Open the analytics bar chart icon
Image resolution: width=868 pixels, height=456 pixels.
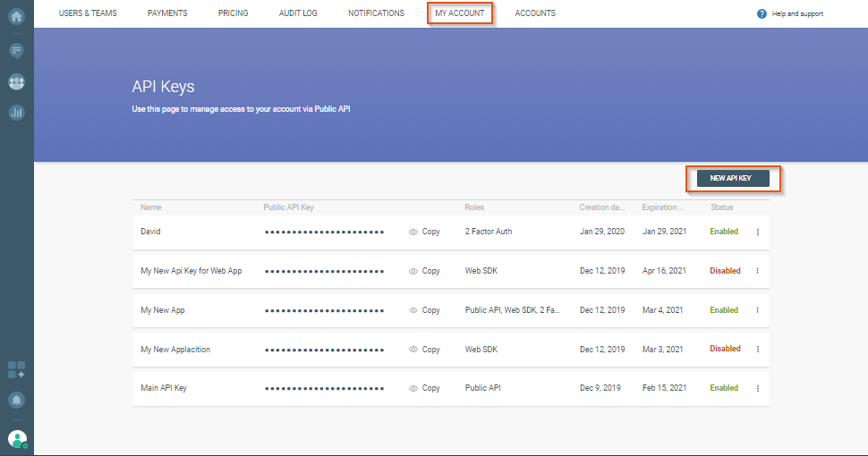[x=16, y=112]
